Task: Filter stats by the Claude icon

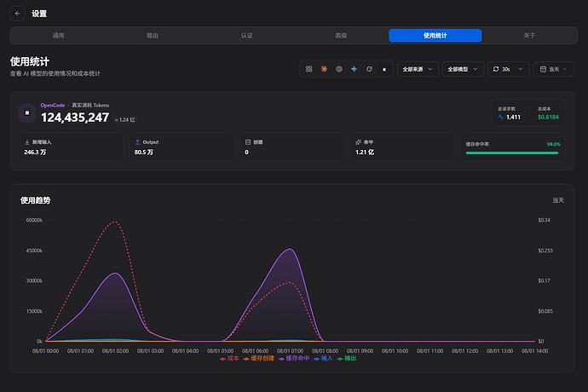Action: 324,69
